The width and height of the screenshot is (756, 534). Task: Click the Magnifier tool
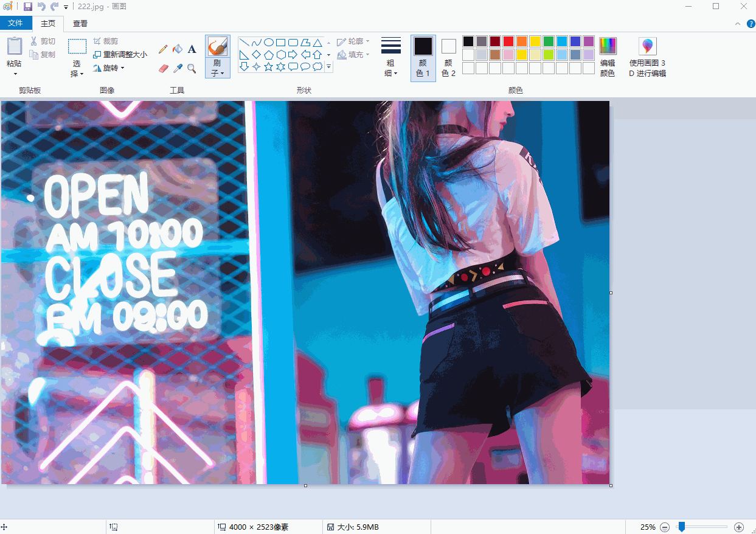192,69
